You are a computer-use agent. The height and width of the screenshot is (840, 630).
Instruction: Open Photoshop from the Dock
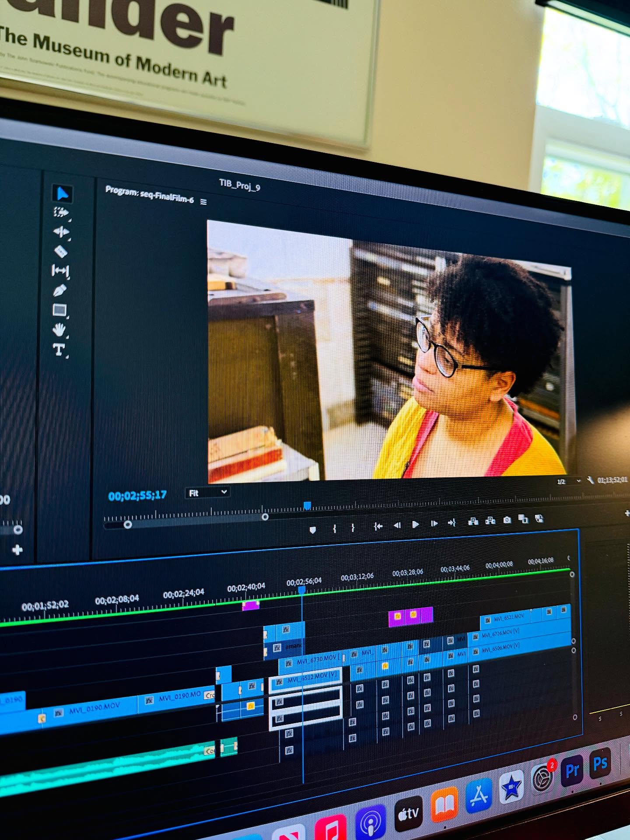tap(600, 764)
